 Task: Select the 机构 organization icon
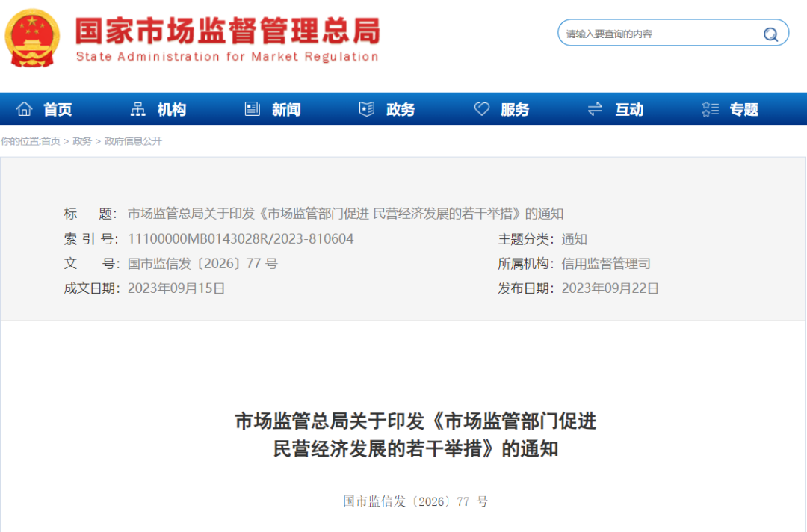click(x=137, y=108)
